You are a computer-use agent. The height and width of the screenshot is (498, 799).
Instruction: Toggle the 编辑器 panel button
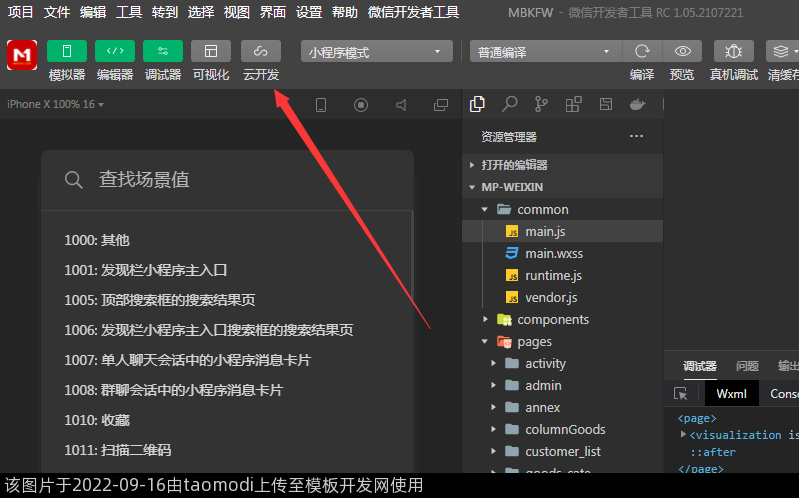tap(115, 51)
